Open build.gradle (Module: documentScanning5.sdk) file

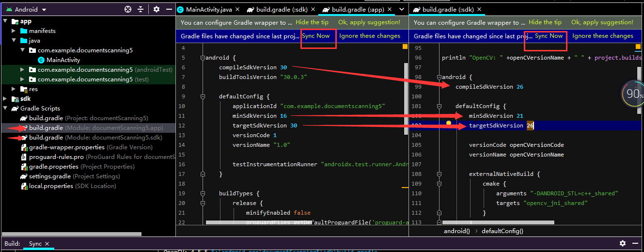click(x=95, y=138)
